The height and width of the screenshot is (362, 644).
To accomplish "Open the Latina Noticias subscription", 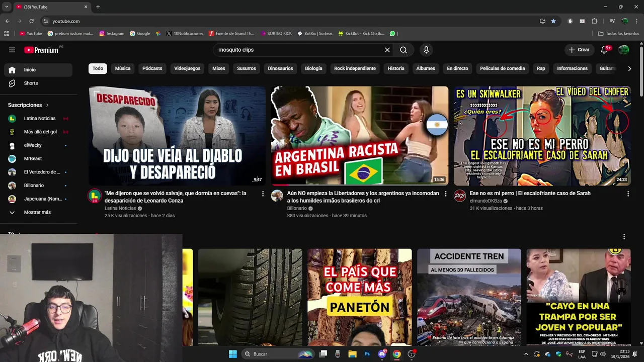I will (38, 118).
